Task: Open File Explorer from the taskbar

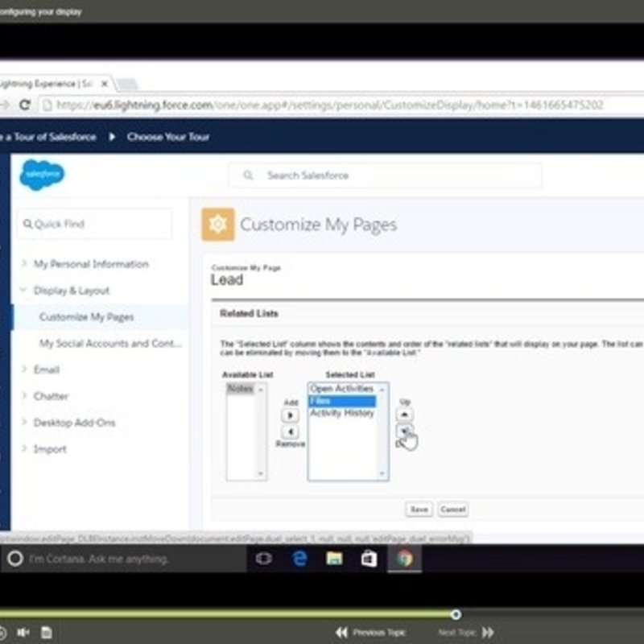Action: pos(334,559)
